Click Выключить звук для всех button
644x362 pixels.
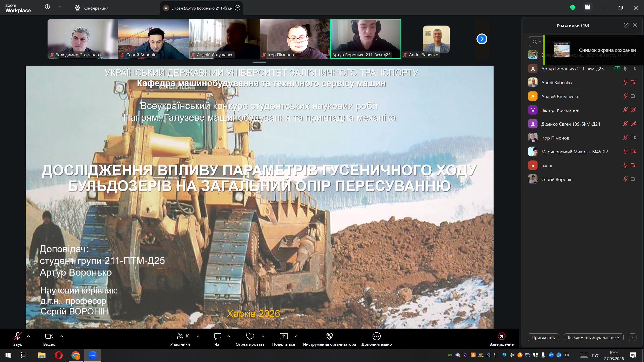[593, 337]
